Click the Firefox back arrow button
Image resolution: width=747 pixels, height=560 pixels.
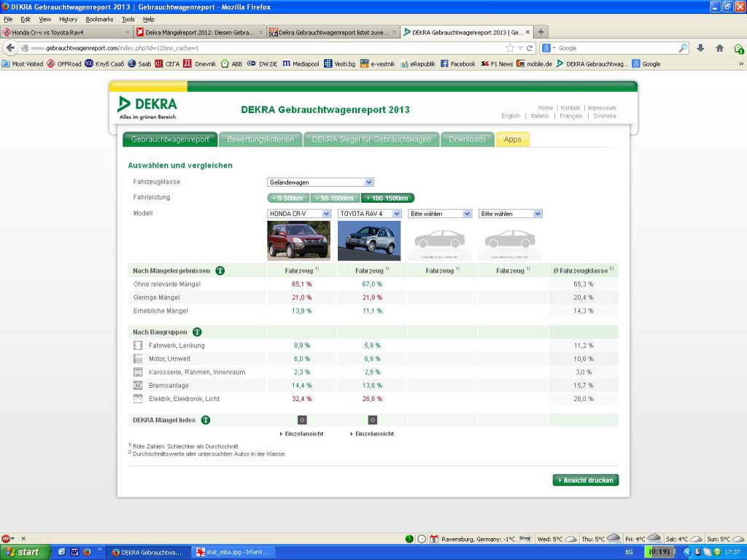11,48
